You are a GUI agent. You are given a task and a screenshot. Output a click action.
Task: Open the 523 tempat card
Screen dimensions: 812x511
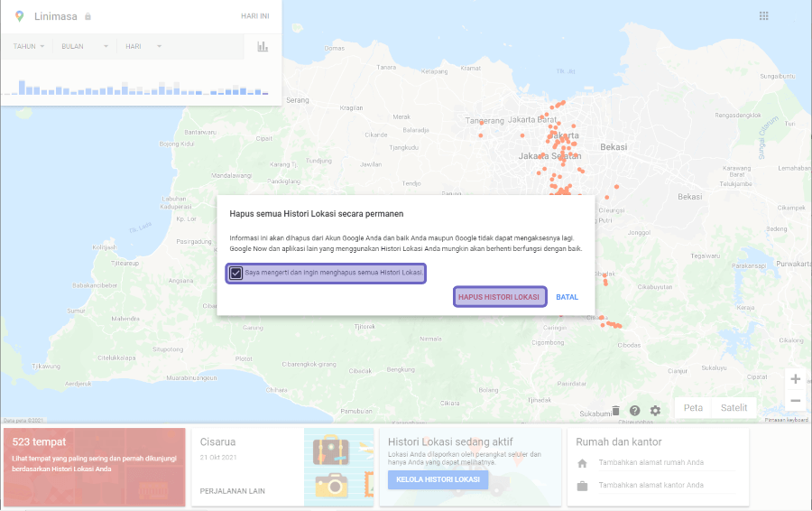[x=94, y=467]
